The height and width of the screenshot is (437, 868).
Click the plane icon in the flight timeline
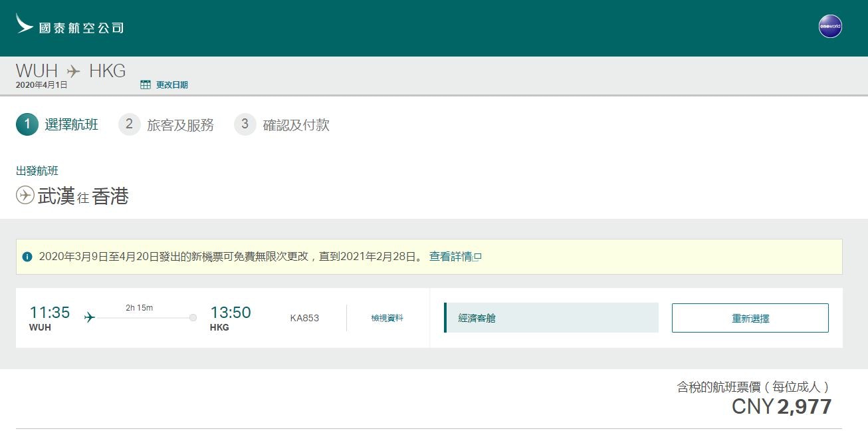90,318
